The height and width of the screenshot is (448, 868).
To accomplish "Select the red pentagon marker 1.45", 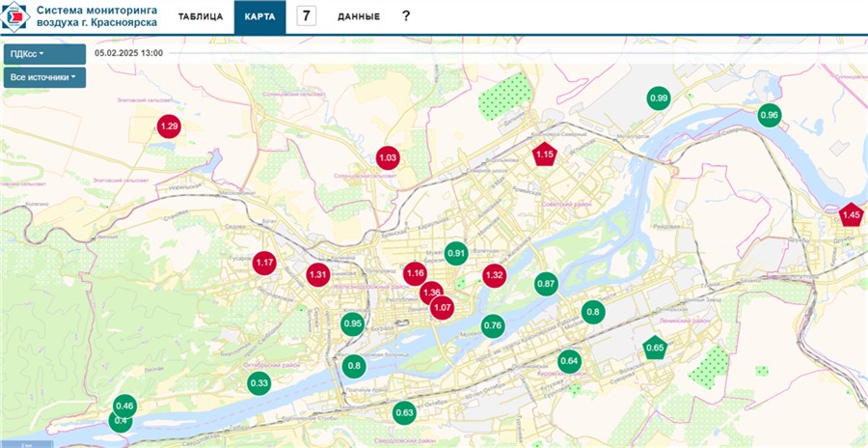I will pyautogui.click(x=851, y=215).
